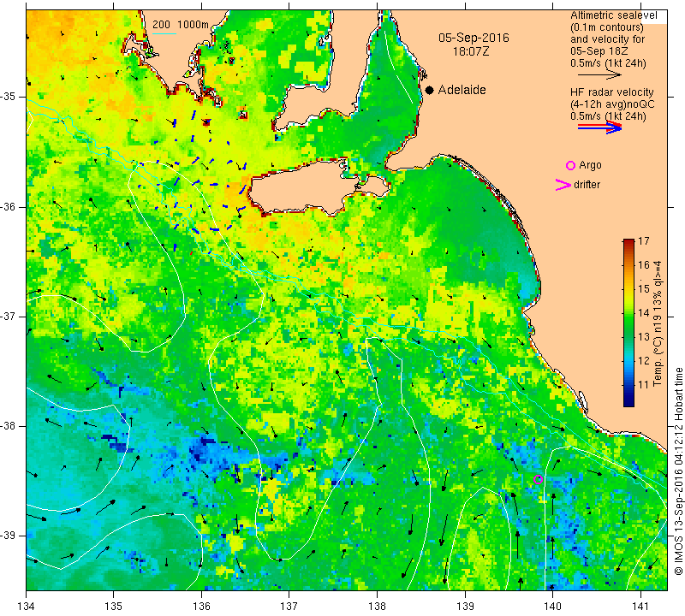Screen dimensions: 685x616
Task: Click the Argo legend label
Action: [590, 165]
